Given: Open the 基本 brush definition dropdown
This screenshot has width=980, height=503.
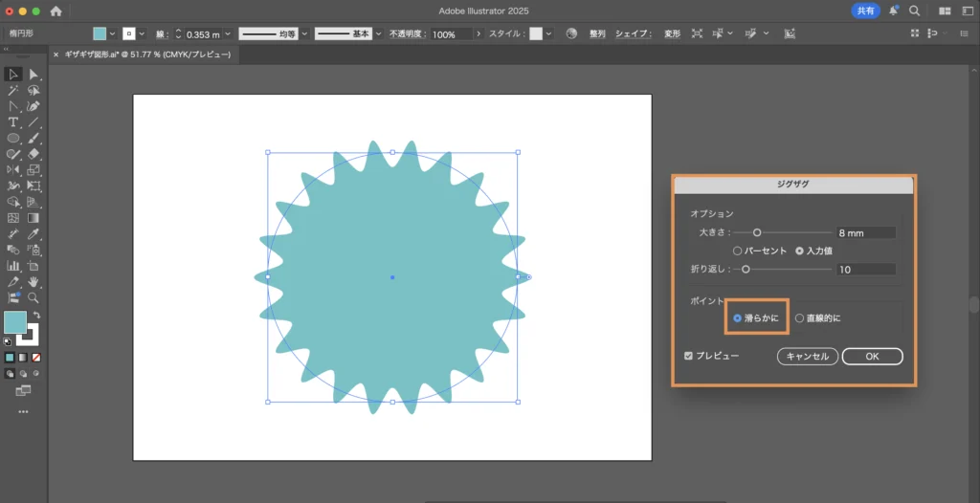Looking at the screenshot, I should pos(376,33).
